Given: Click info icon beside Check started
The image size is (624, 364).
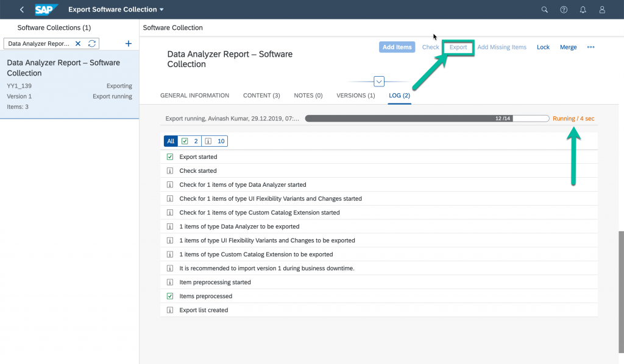Looking at the screenshot, I should [170, 171].
